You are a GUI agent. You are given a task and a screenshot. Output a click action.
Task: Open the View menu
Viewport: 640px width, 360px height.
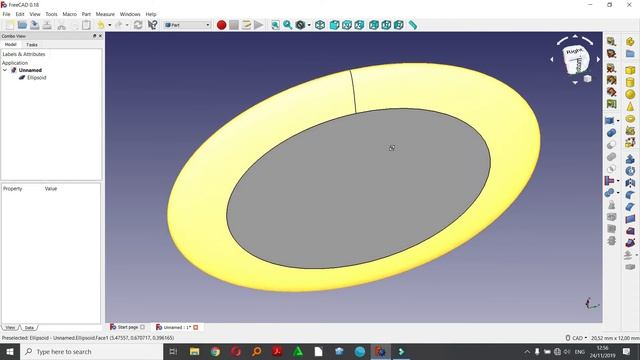(35, 14)
